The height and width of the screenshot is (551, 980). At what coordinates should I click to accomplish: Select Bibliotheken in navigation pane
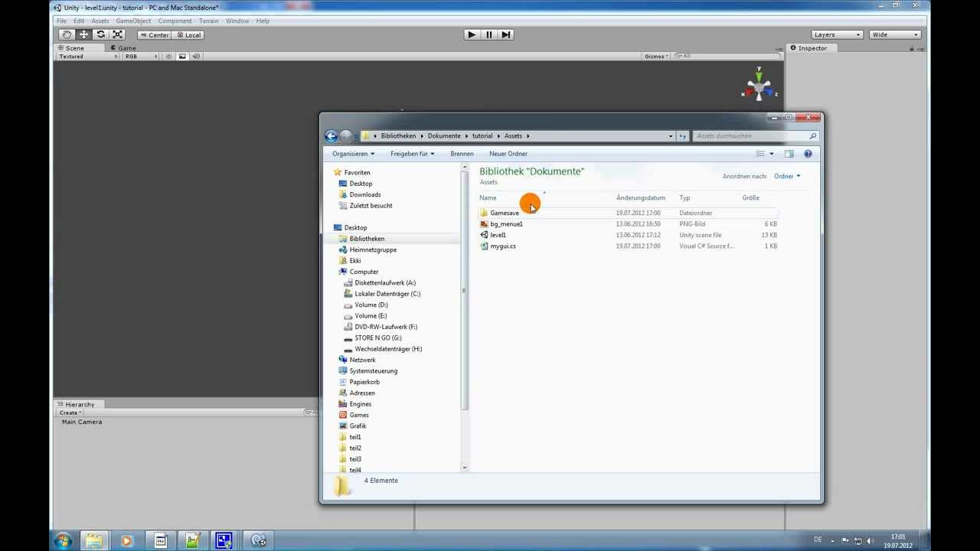coord(367,239)
